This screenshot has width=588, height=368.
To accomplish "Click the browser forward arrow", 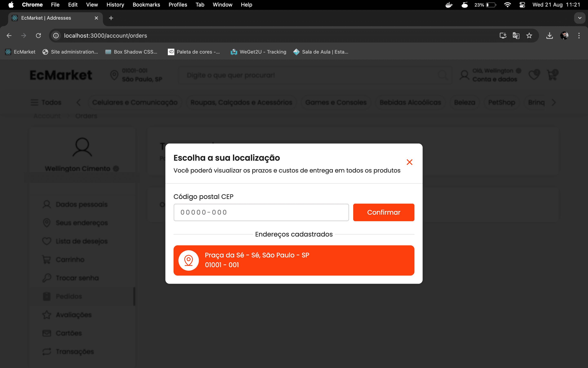I will [23, 36].
